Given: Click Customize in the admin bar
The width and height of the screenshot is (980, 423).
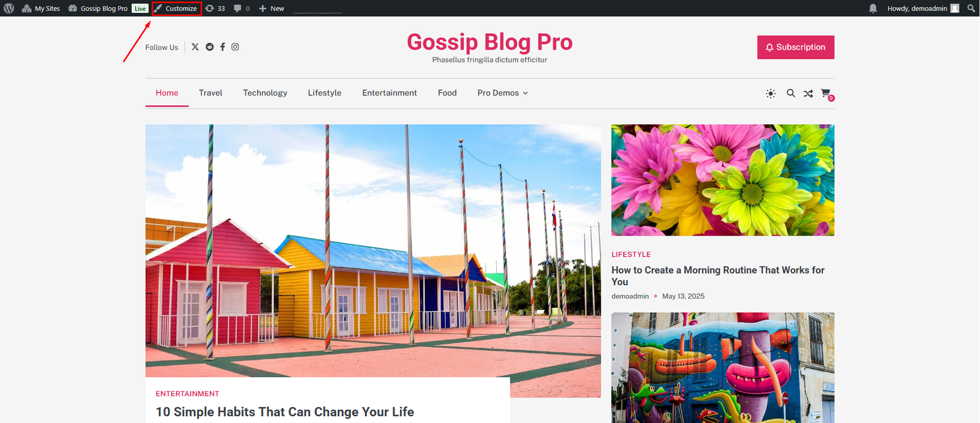Looking at the screenshot, I should 176,9.
